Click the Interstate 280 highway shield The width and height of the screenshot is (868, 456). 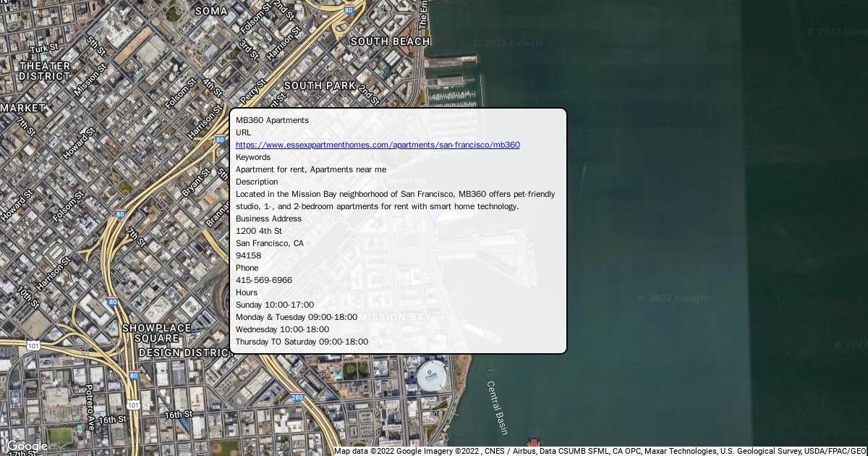pyautogui.click(x=297, y=397)
